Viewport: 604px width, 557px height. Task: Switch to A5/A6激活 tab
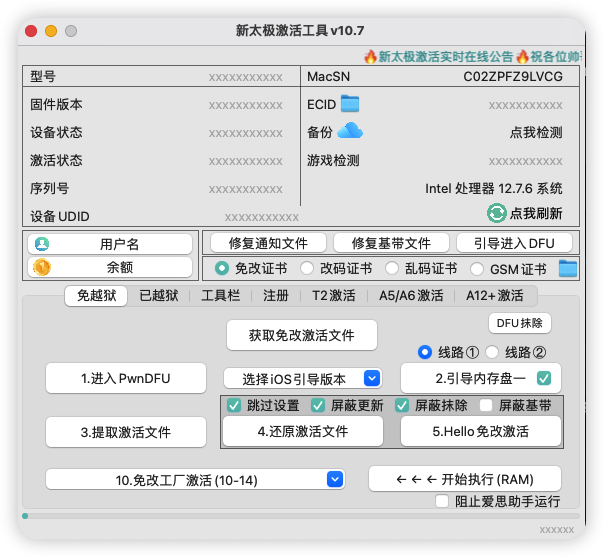click(x=411, y=296)
